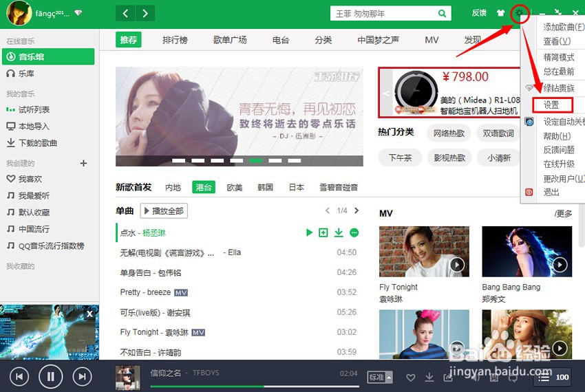Select 日本 new songs filter
Screen dimensions: 585x392
[x=296, y=187]
